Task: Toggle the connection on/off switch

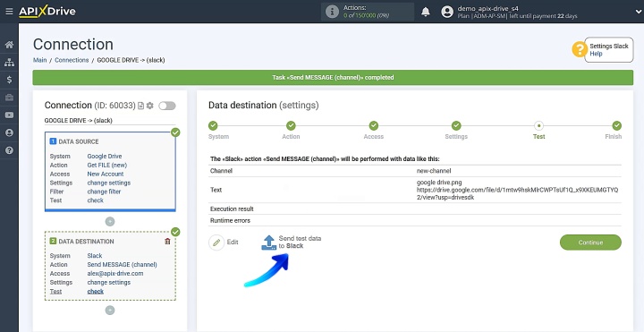Action: (167, 106)
